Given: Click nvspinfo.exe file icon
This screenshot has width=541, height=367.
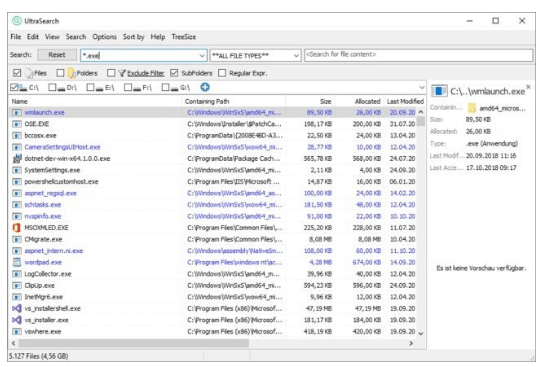Looking at the screenshot, I should pos(17,216).
